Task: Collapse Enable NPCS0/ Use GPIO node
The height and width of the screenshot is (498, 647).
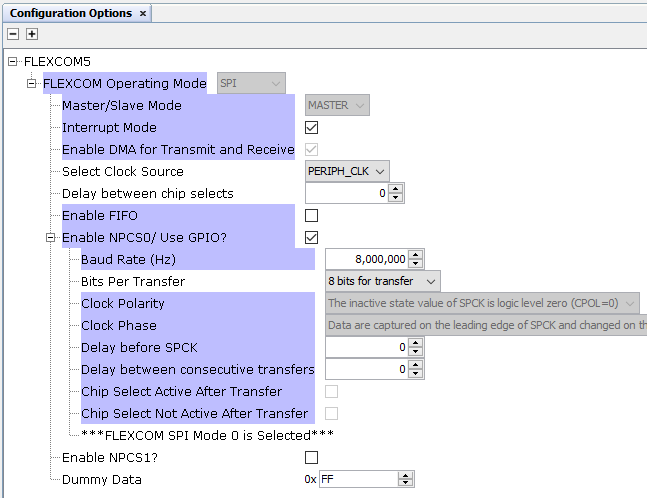Action: coord(51,238)
